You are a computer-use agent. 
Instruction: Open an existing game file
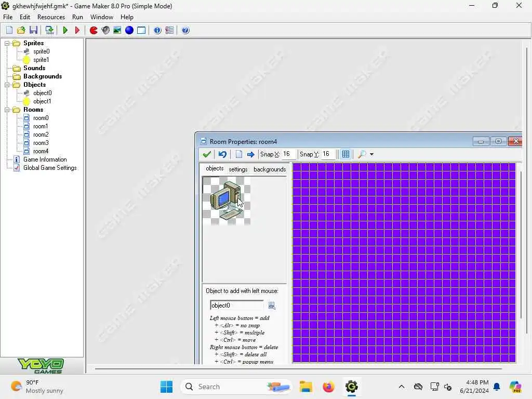pyautogui.click(x=21, y=30)
